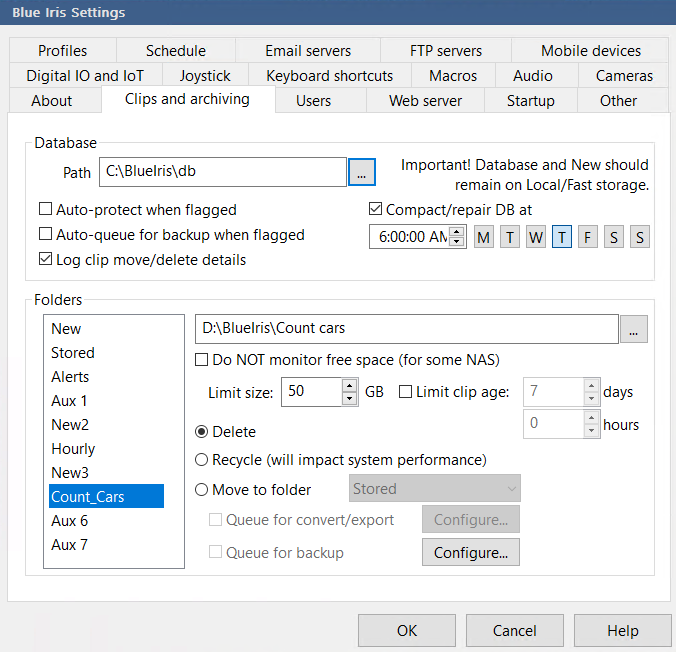Select the Stored folder in list
Viewport: 676px width, 652px height.
[106, 353]
